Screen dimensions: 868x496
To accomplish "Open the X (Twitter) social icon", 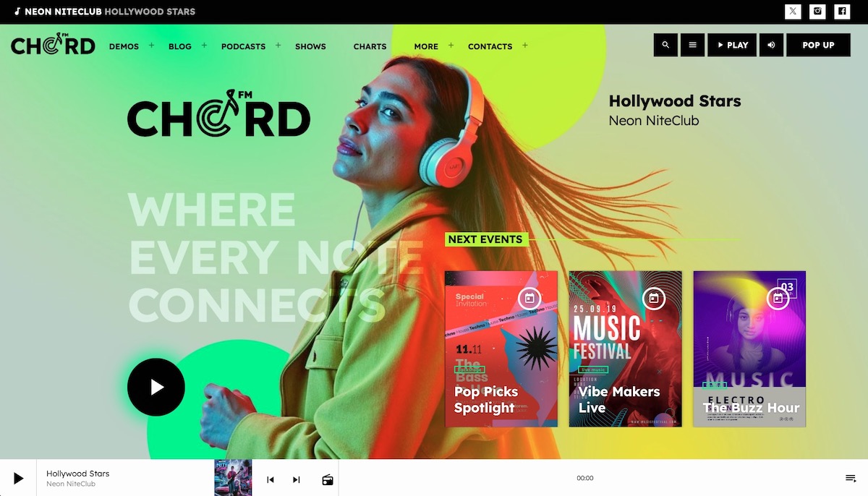I will point(793,12).
